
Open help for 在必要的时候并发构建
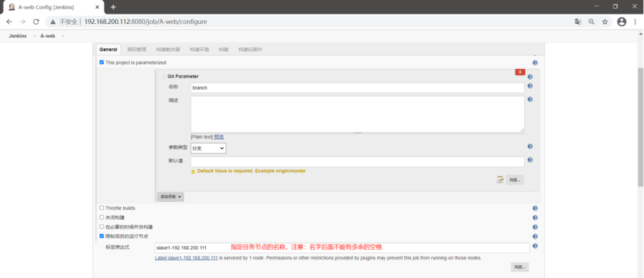(x=535, y=227)
